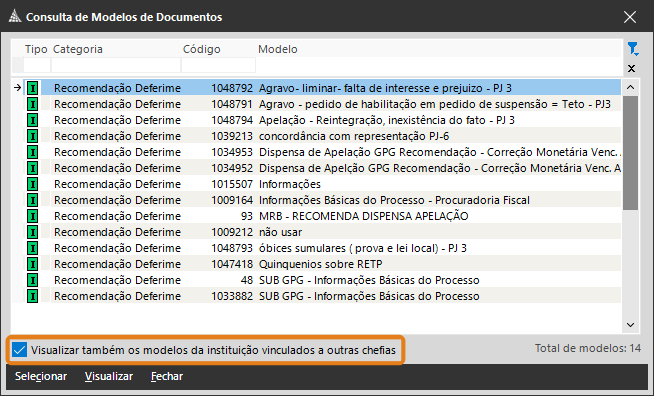Select model 'Agravo- liminar- falta de interesse e prejuizo - PJ 3'
The width and height of the screenshot is (654, 396).
(385, 88)
